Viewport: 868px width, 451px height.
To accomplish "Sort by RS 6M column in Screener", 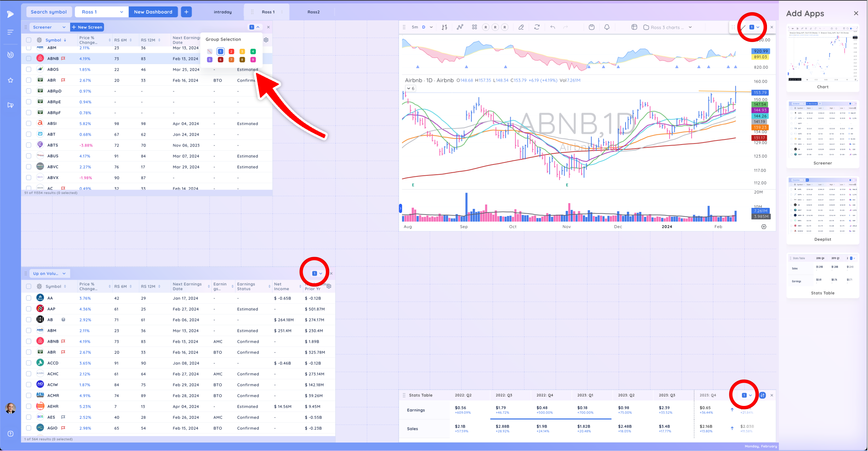I will pos(123,40).
